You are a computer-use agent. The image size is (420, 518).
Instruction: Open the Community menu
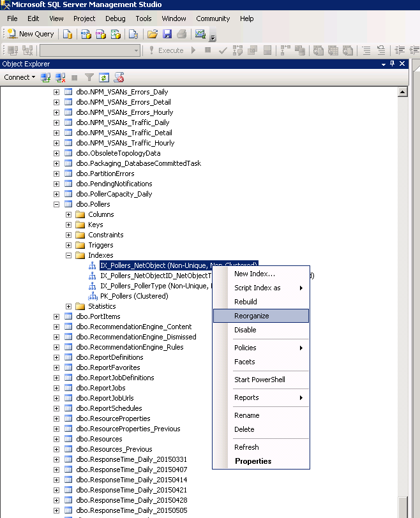[213, 18]
